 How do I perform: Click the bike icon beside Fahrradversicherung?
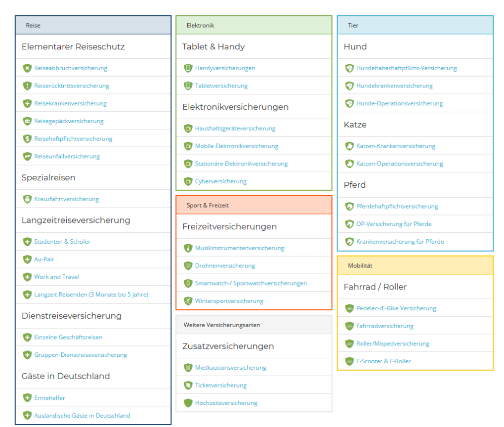[349, 326]
